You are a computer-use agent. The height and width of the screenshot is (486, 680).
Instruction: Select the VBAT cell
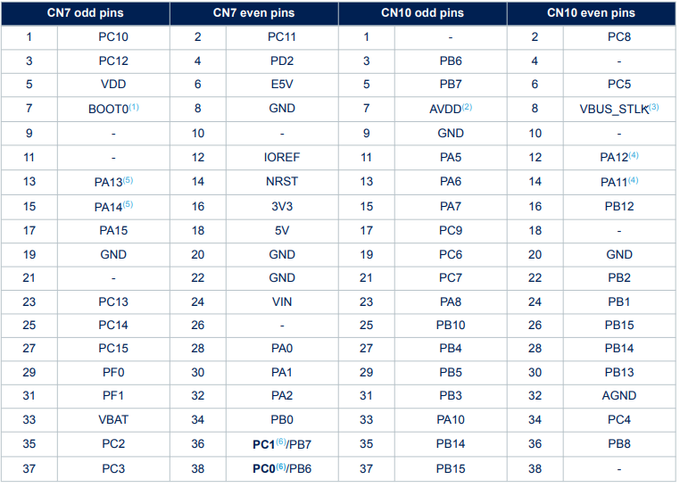point(113,420)
